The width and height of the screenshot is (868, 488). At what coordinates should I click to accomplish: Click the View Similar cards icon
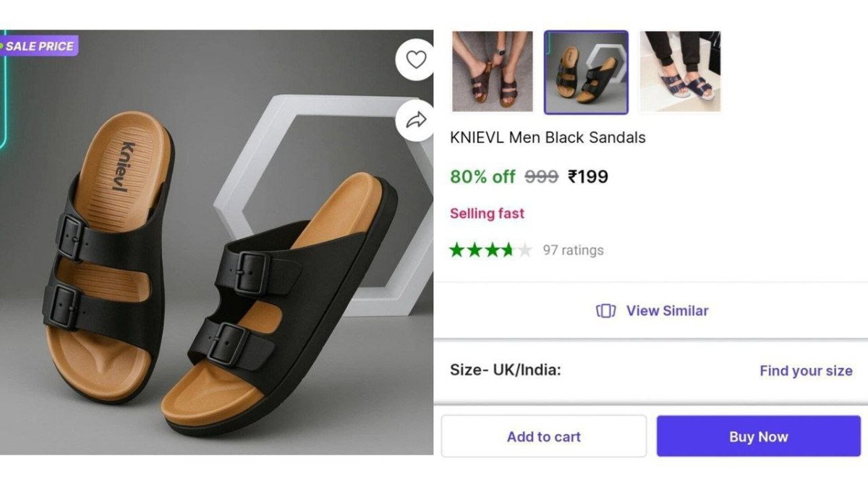605,311
